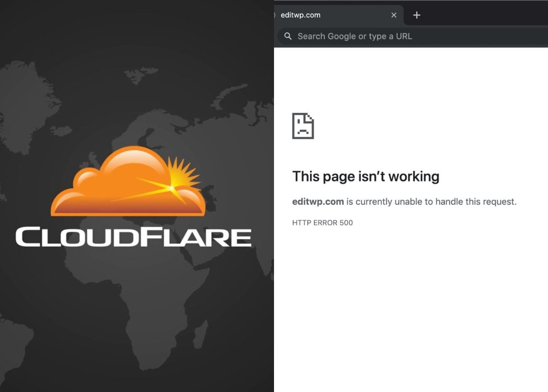Open a new tab with plus button
Image resolution: width=548 pixels, height=392 pixels.
(416, 15)
